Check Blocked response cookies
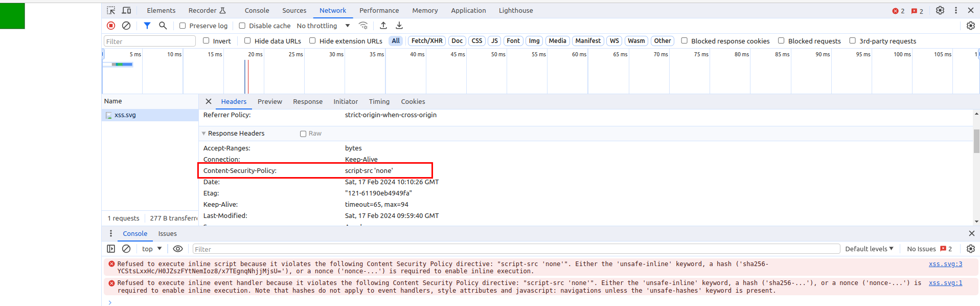 pos(684,40)
